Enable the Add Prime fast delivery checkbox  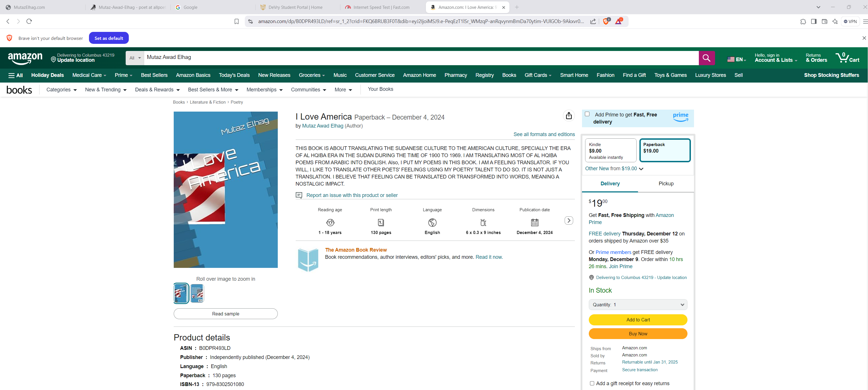click(x=588, y=114)
